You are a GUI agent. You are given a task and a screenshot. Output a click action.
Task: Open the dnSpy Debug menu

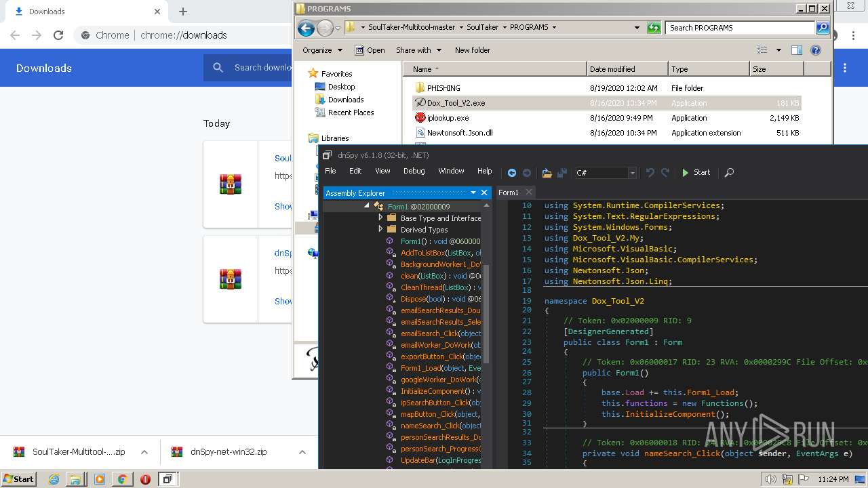(x=414, y=171)
